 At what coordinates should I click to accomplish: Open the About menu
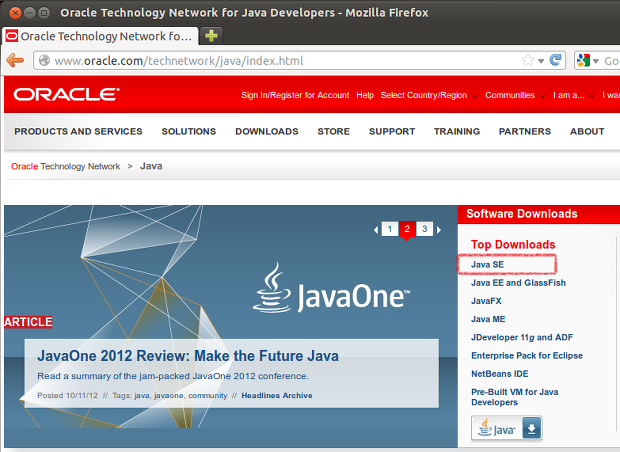pyautogui.click(x=587, y=131)
